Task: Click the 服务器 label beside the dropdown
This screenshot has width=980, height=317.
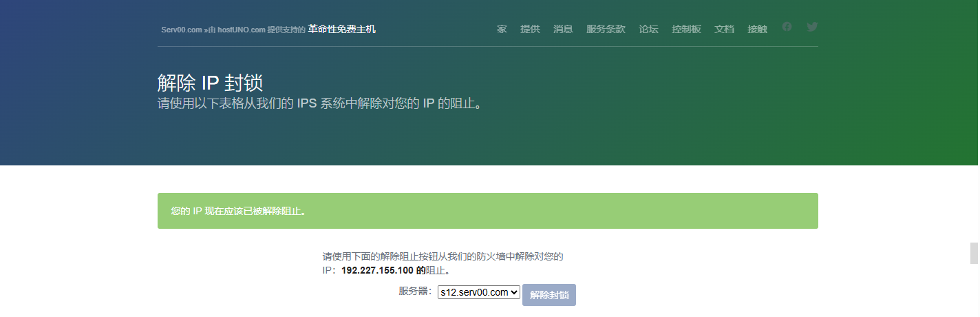Action: (415, 292)
